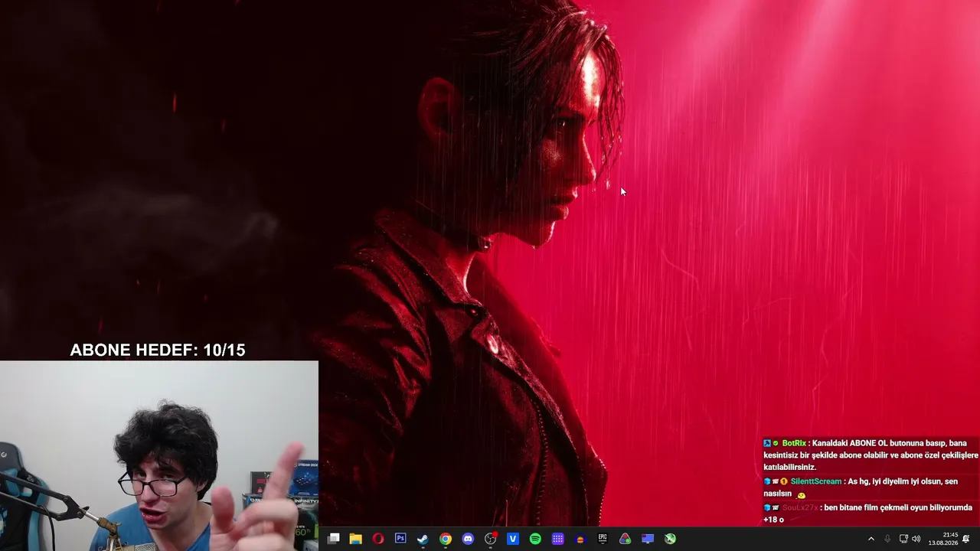
Task: Open OBS Studio from the taskbar
Action: (x=491, y=539)
